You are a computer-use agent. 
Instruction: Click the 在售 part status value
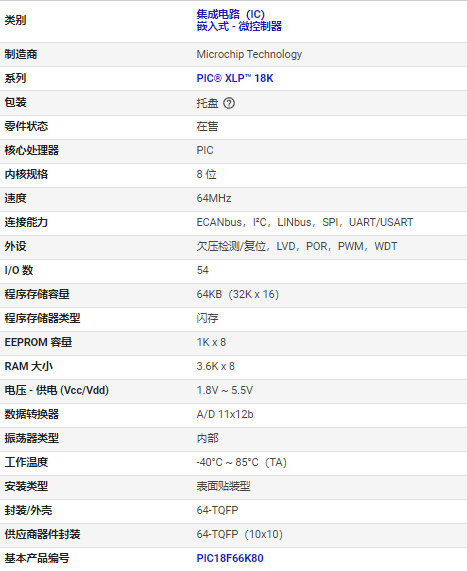[207, 126]
